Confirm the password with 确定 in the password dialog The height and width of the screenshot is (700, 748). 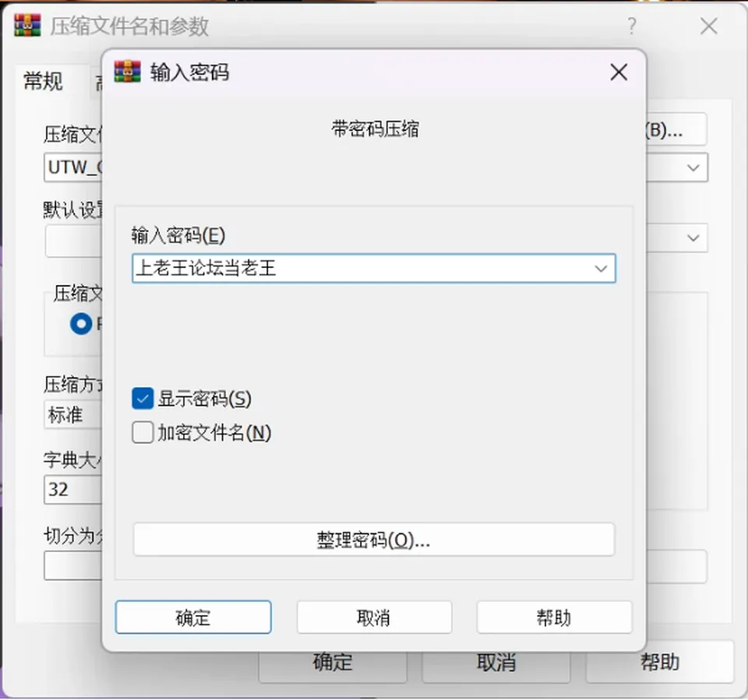click(193, 617)
